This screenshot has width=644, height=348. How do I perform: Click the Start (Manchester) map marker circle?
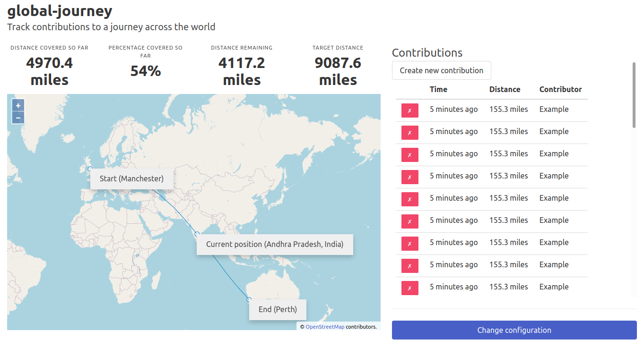pyautogui.click(x=89, y=169)
